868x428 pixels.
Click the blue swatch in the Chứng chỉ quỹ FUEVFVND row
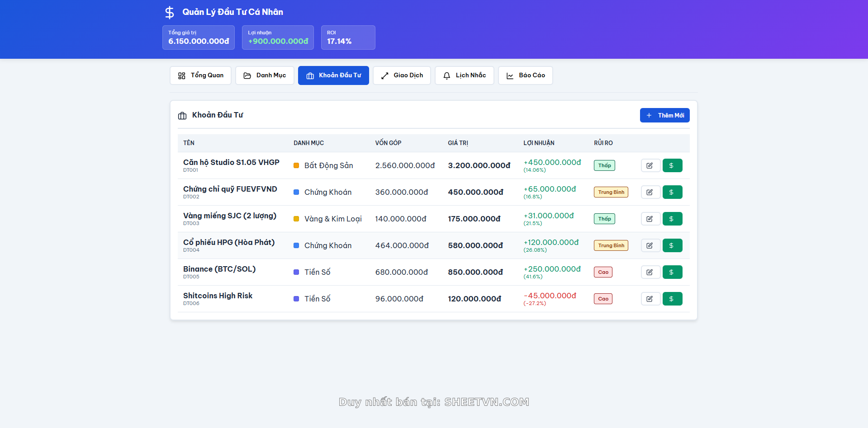tap(296, 192)
